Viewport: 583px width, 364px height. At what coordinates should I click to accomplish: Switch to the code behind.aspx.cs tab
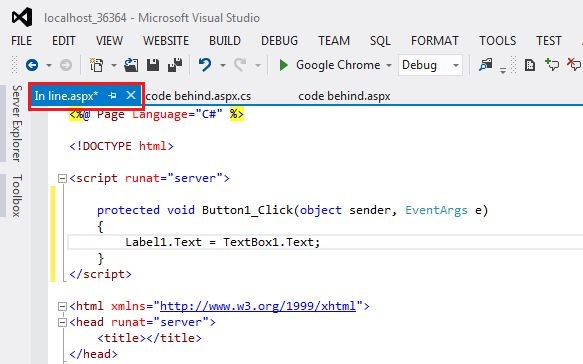[198, 96]
